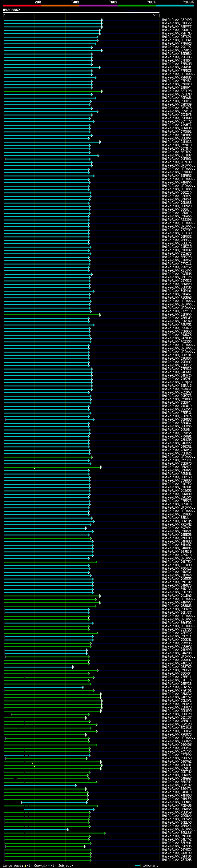Select the UniRef100_Q10MT1 label
The height and width of the screenshot is (868, 197).
tap(177, 125)
